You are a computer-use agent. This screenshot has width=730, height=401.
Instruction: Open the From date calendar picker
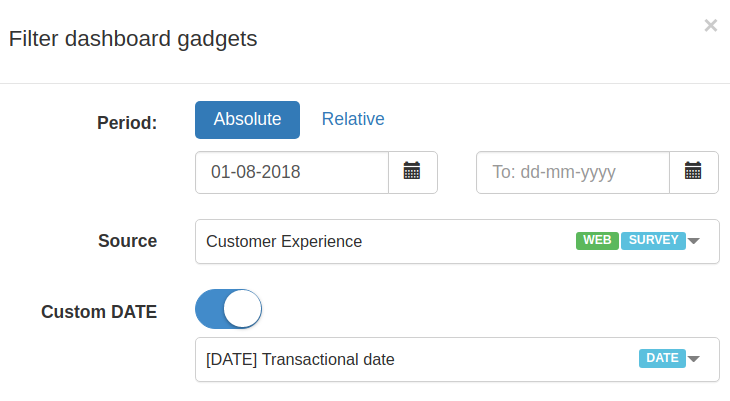click(412, 172)
